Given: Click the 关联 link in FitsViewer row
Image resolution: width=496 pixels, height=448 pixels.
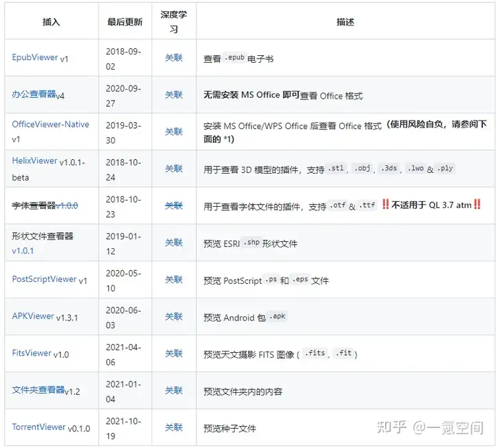Looking at the screenshot, I should click(x=174, y=354).
